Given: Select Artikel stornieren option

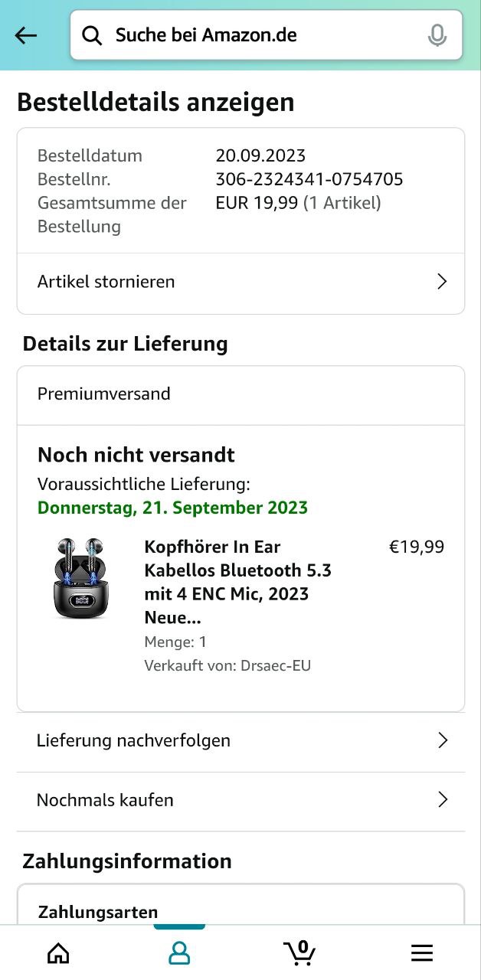Looking at the screenshot, I should (x=106, y=282).
